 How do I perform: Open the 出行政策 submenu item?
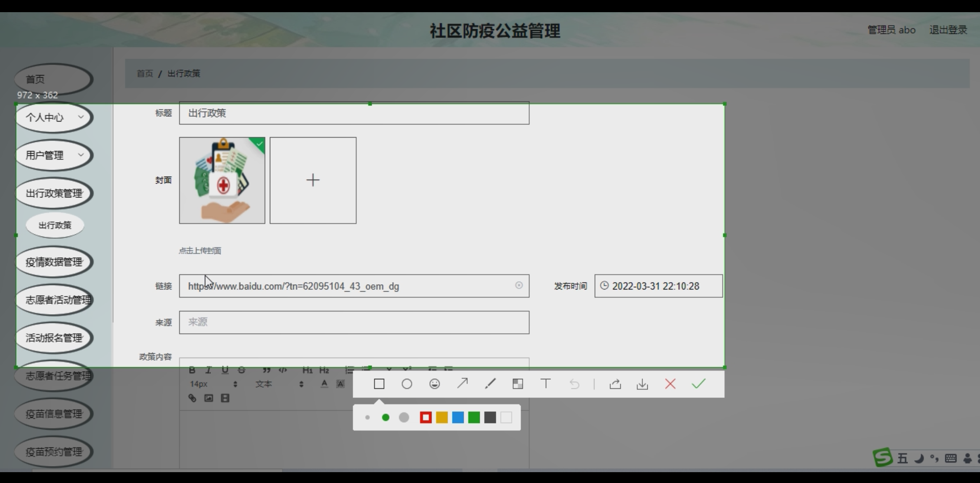pos(55,225)
